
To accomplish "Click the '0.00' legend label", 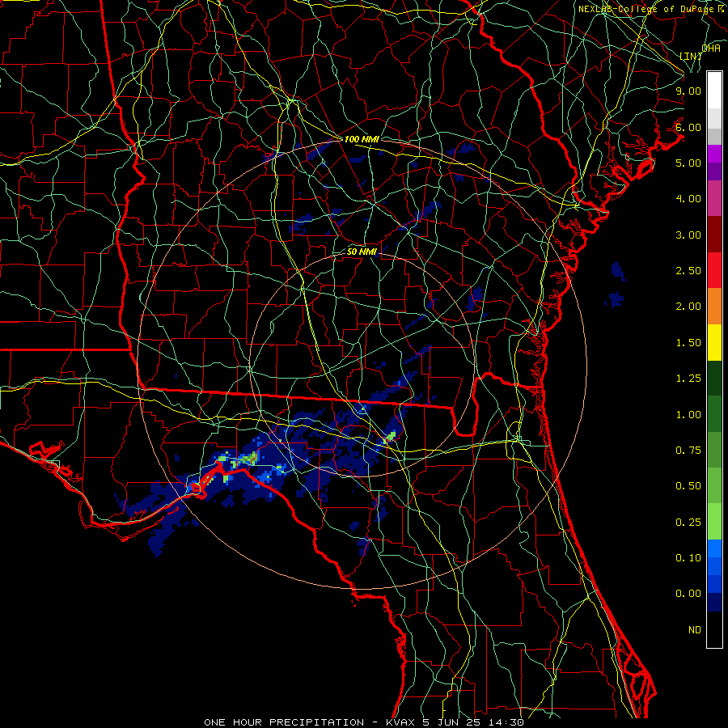I will [688, 594].
